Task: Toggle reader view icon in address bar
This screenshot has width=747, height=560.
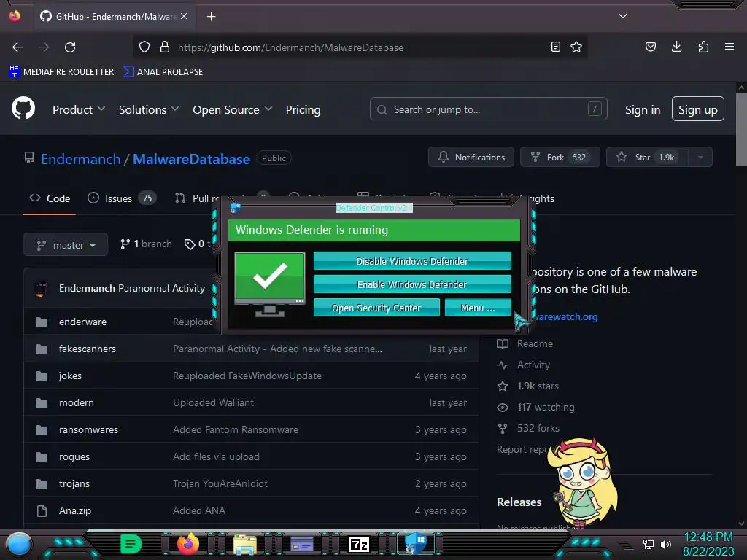Action: [x=555, y=47]
